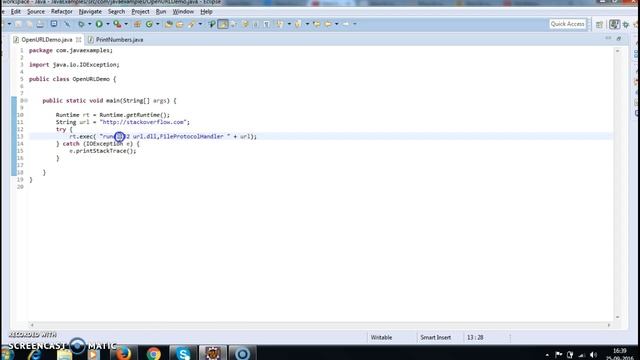The height and width of the screenshot is (360, 640).
Task: Click the blue console icon beside Print
Action: pyautogui.click(x=54, y=24)
